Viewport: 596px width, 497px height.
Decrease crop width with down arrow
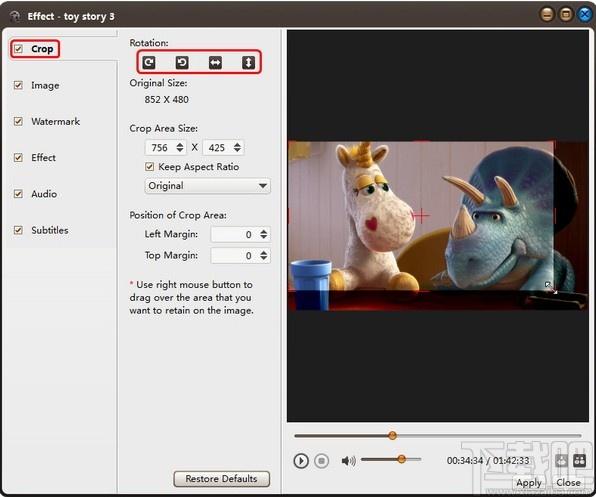(180, 150)
